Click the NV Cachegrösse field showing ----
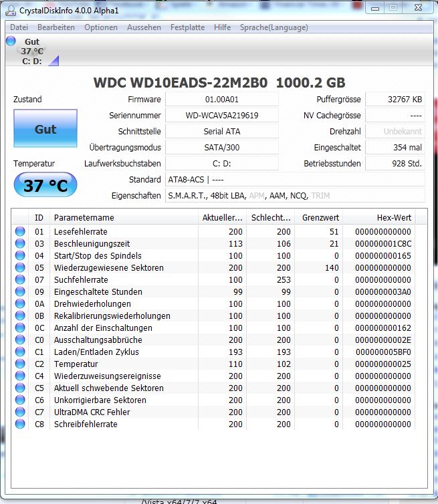Image resolution: width=438 pixels, height=504 pixels. coord(395,116)
